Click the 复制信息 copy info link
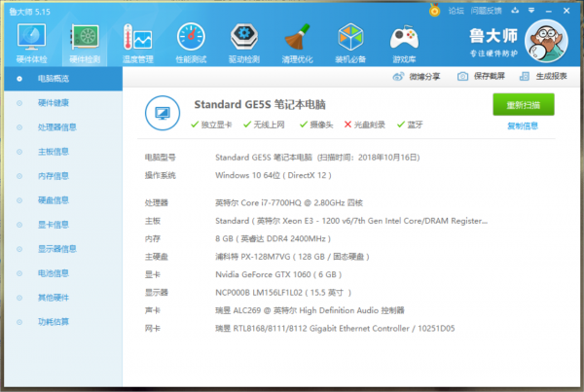The image size is (584, 392). [x=523, y=125]
